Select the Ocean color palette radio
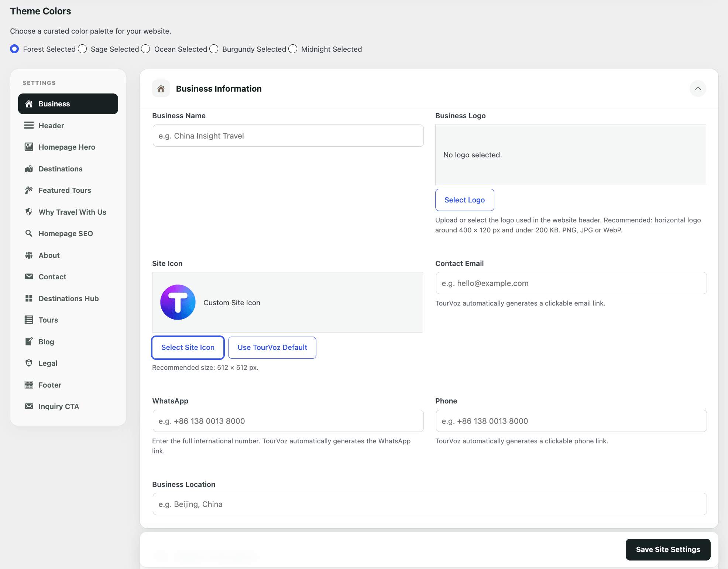 click(x=145, y=49)
